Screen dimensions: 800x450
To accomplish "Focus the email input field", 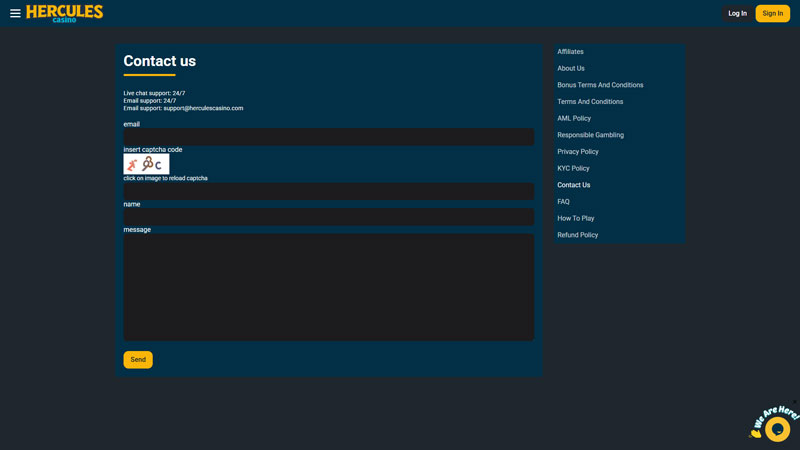I will pos(328,137).
